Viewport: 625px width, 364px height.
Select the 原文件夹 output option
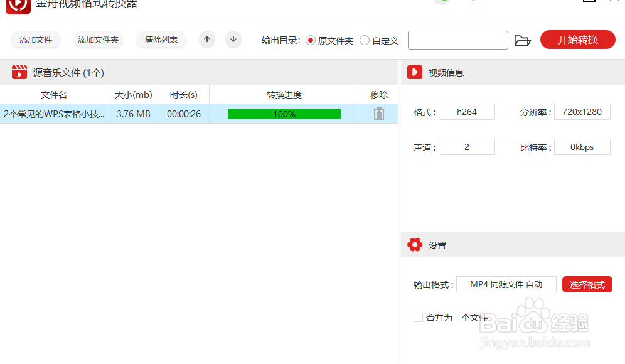311,40
